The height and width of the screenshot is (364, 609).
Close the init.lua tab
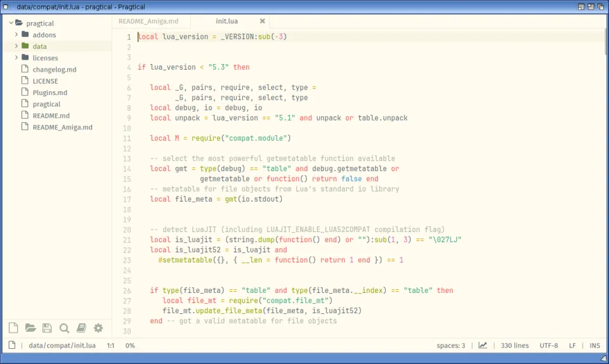(262, 21)
